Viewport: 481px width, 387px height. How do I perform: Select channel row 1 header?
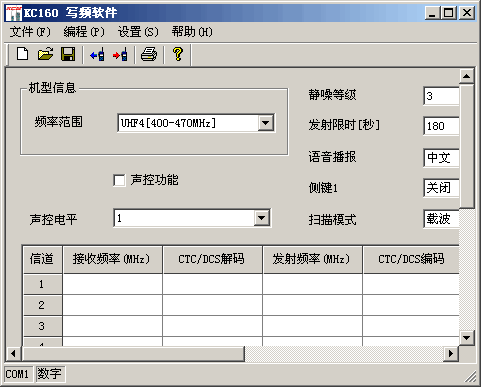[43, 284]
